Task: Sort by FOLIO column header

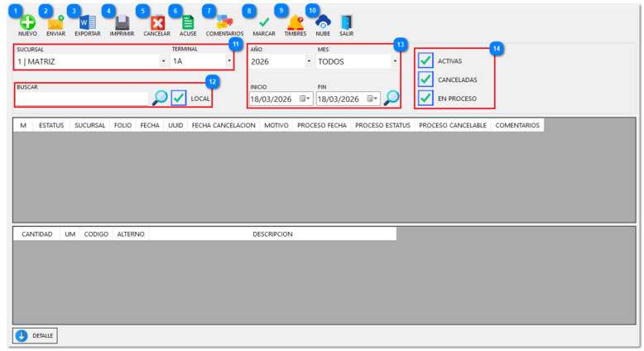Action: tap(123, 125)
